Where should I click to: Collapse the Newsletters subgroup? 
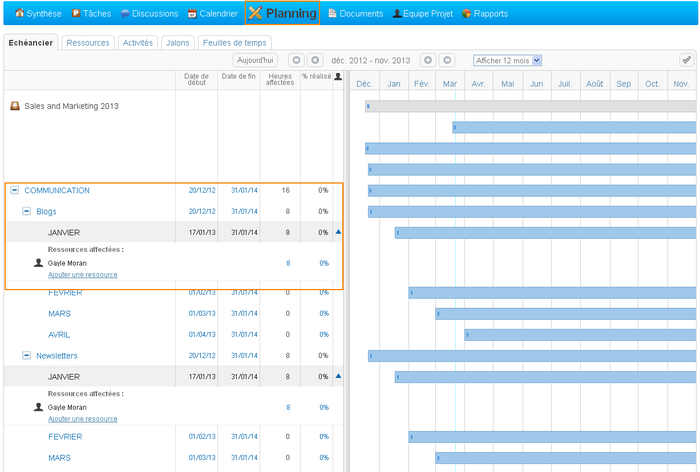tap(27, 355)
